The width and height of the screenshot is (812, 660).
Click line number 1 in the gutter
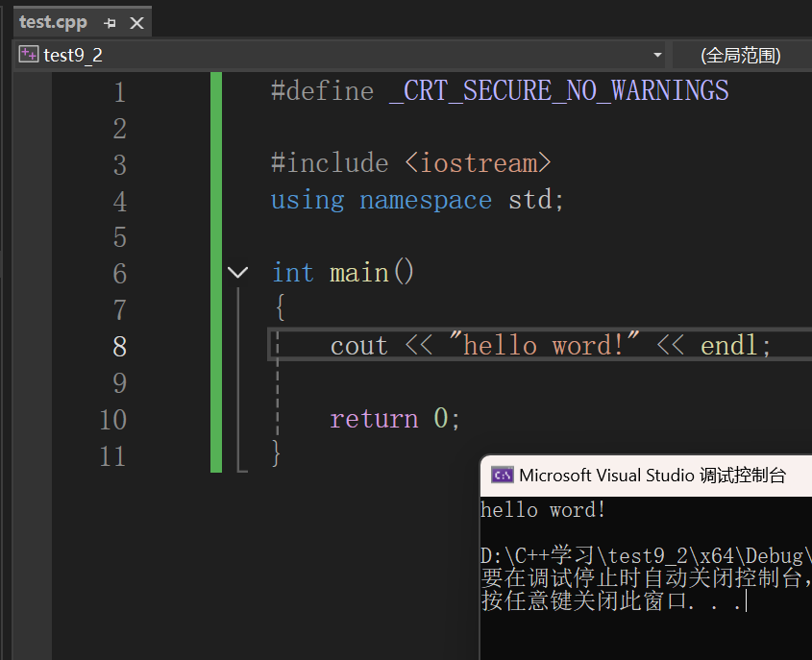coord(119,92)
